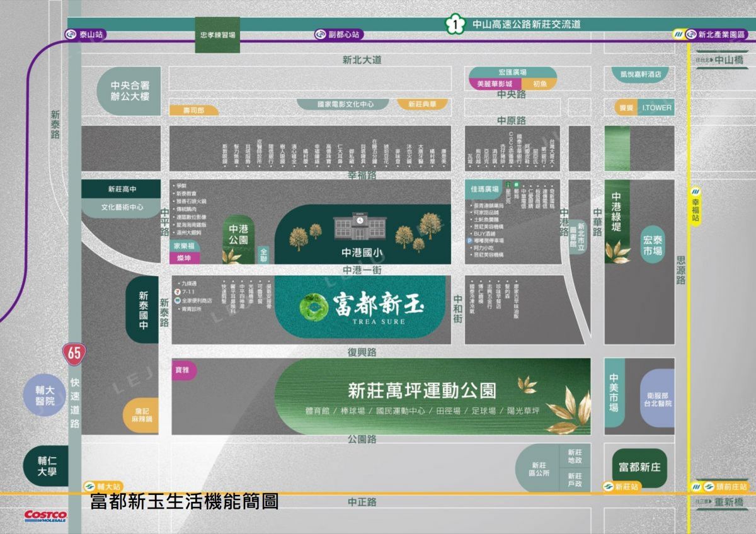
Task: Click the orange 初魚 tag
Action: pyautogui.click(x=540, y=83)
